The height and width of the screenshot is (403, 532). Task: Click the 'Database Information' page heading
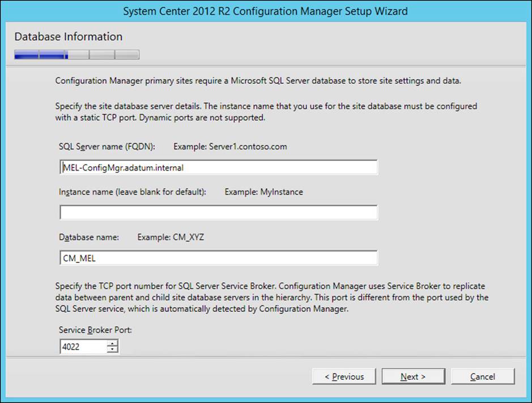[x=69, y=36]
